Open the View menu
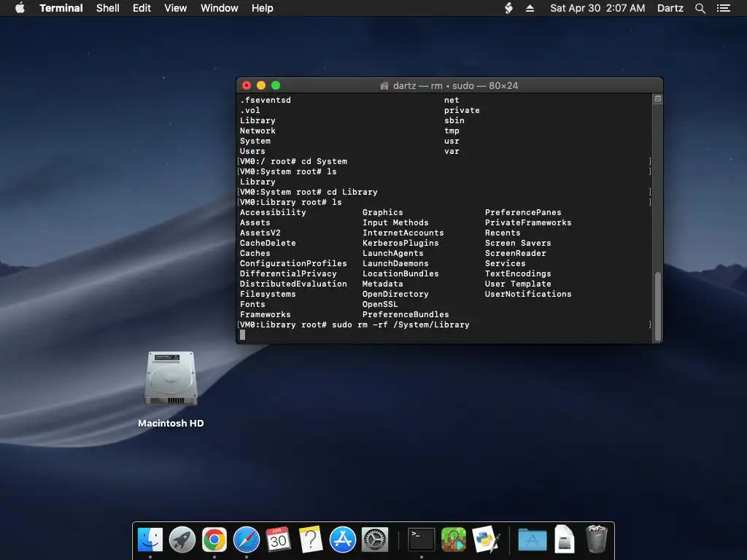 pyautogui.click(x=175, y=8)
